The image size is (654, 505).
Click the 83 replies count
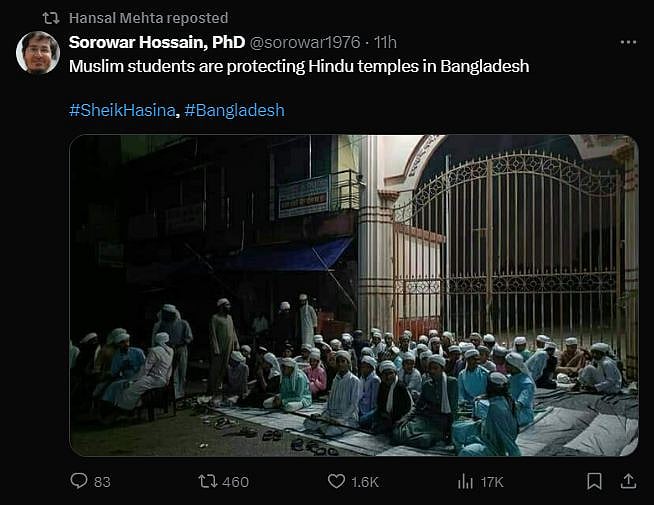pyautogui.click(x=102, y=482)
